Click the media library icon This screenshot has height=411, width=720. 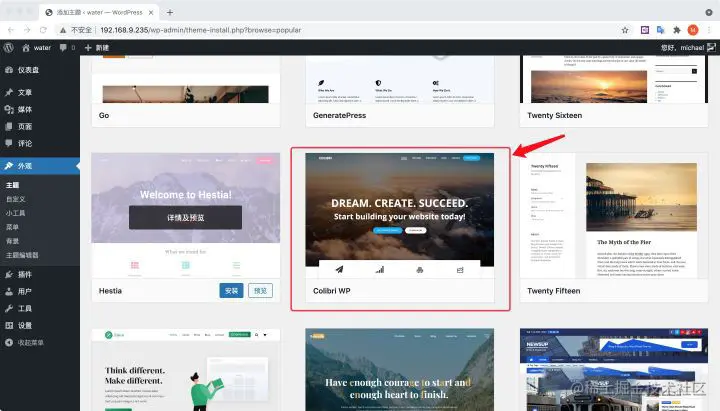click(9, 109)
